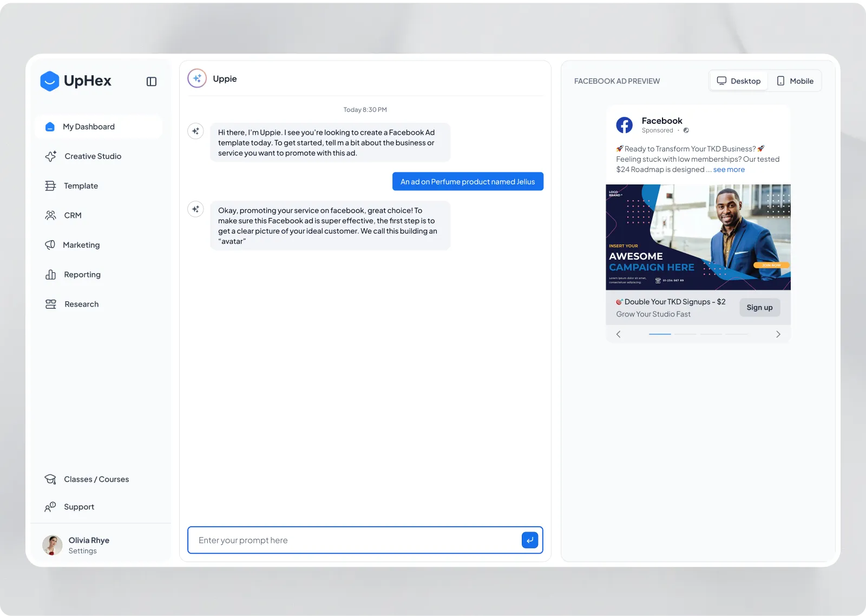Click the 'FACEBOOK AD PREVIEW' heading
This screenshot has width=866, height=616.
(x=617, y=81)
